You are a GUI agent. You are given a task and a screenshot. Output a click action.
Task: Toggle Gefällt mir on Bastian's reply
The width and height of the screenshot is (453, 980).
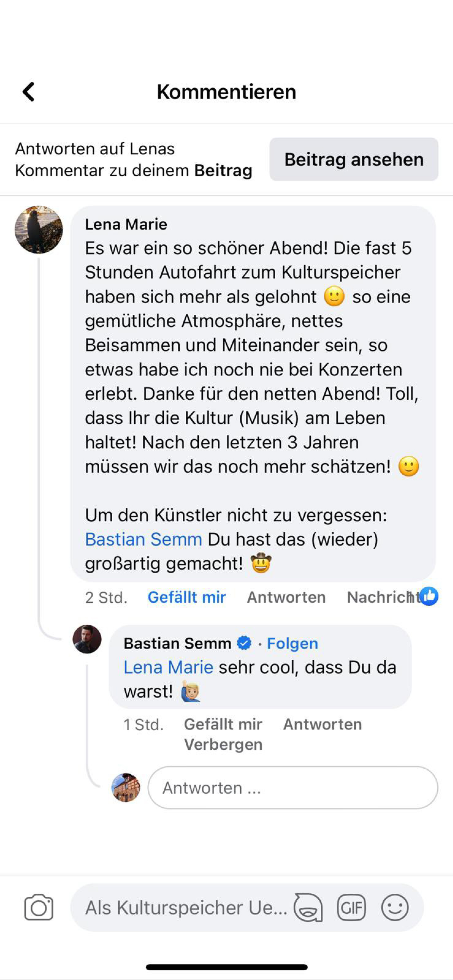coord(223,724)
